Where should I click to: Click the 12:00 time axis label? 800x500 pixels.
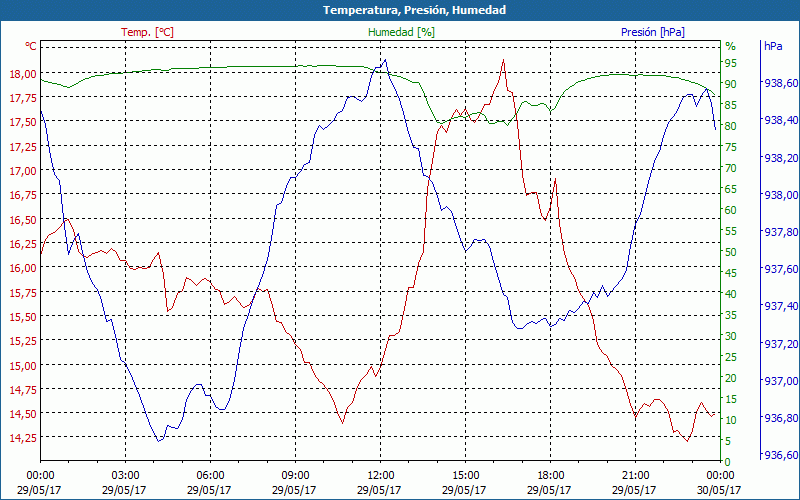[380, 476]
